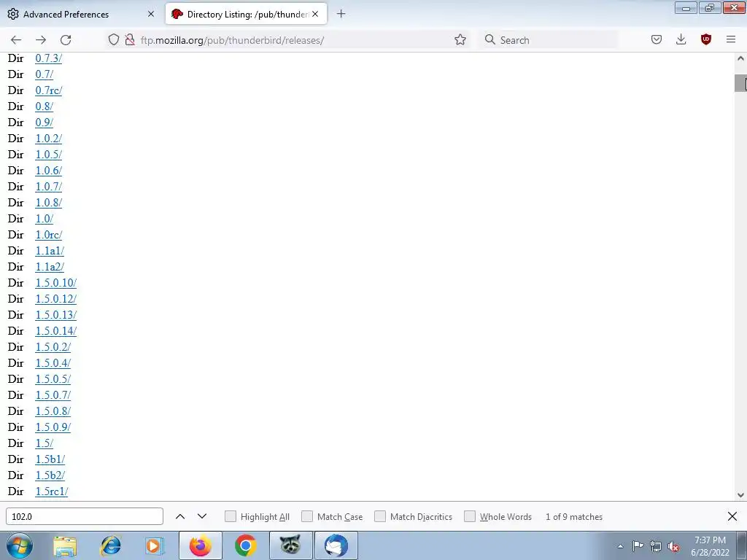Close the Directory Listing tab

[315, 14]
